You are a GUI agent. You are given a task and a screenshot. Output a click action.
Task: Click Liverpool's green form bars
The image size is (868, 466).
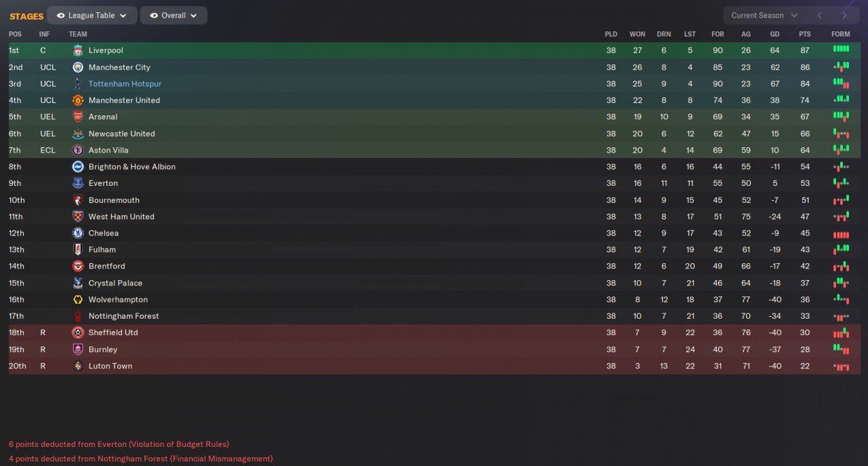tap(841, 49)
